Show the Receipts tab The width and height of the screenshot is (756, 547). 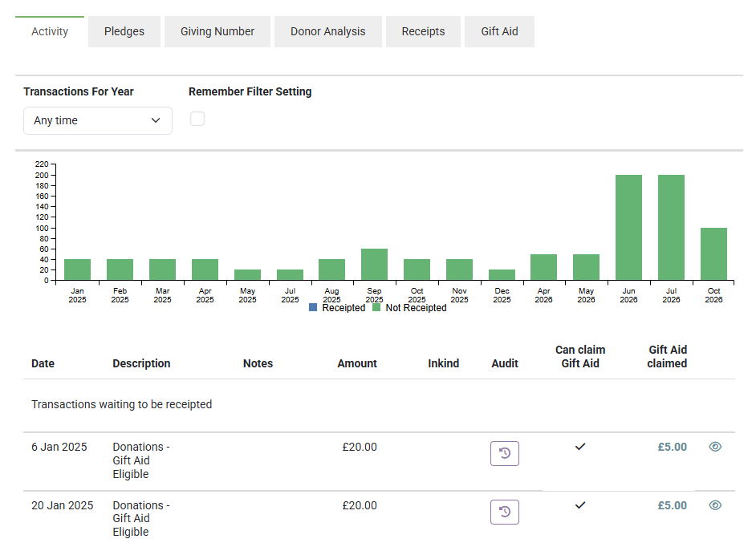click(423, 31)
